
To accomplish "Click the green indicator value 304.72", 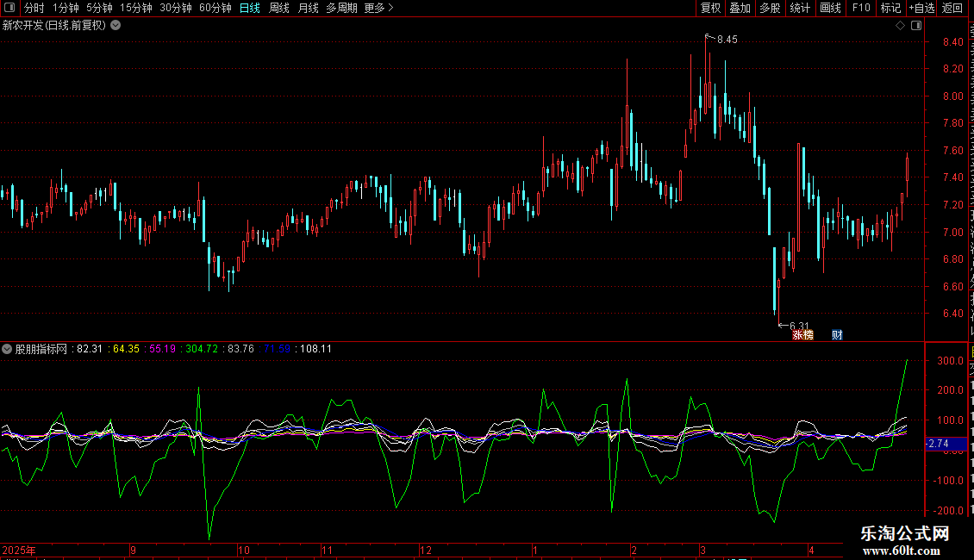I will click(202, 349).
